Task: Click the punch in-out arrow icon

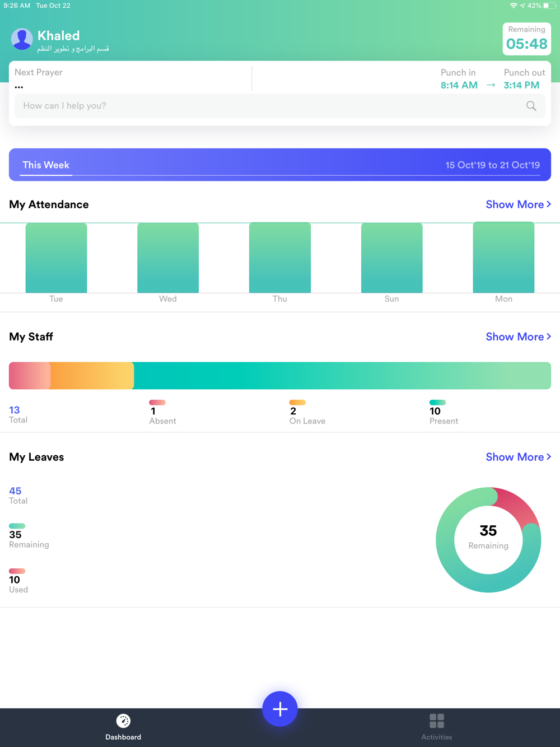Action: (x=491, y=85)
